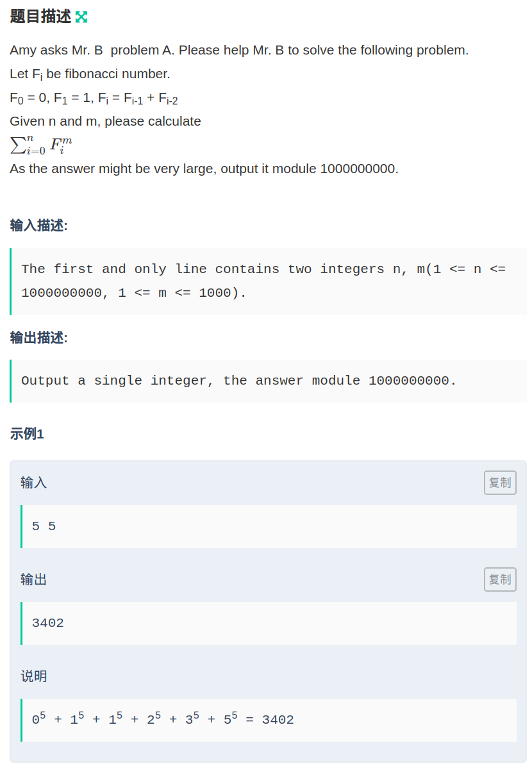This screenshot has height=775, width=532.
Task: Click the line "Given n and m, please calculate"
Action: point(105,121)
